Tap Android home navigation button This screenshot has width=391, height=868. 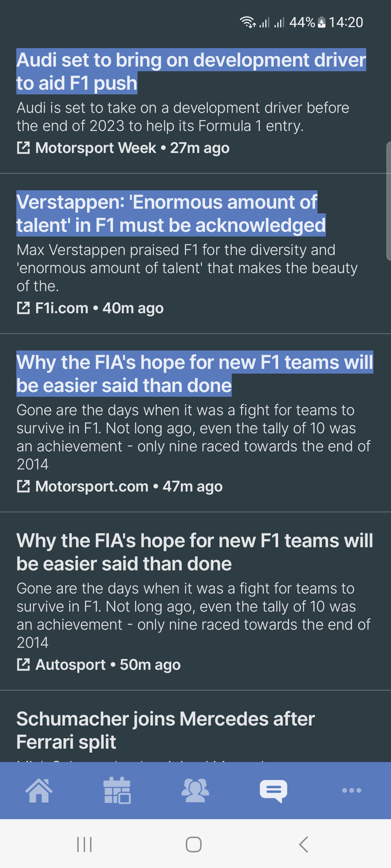pyautogui.click(x=194, y=844)
